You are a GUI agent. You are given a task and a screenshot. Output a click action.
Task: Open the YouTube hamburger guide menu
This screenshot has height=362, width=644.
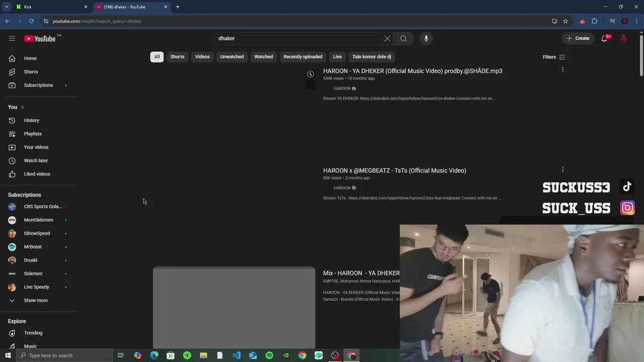coord(12,38)
